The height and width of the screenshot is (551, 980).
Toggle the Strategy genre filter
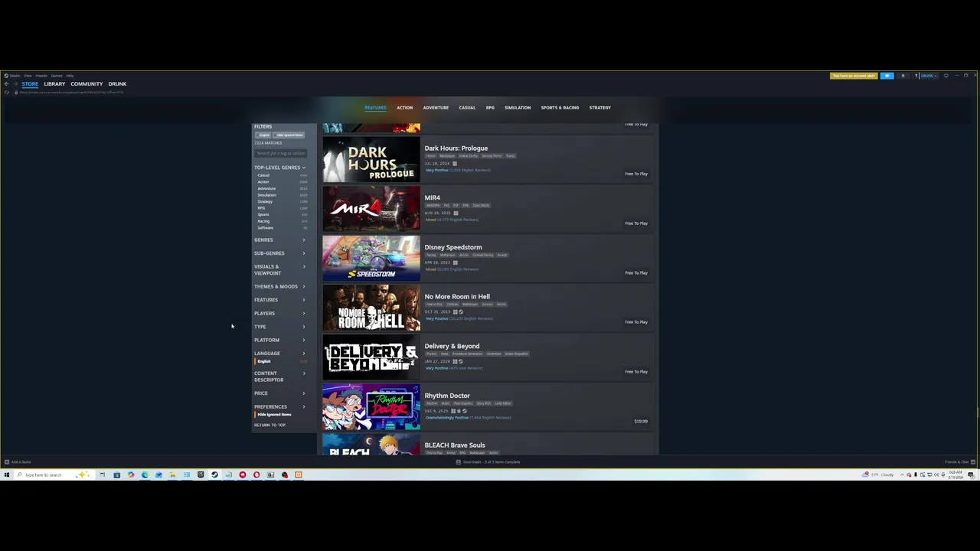click(x=281, y=201)
